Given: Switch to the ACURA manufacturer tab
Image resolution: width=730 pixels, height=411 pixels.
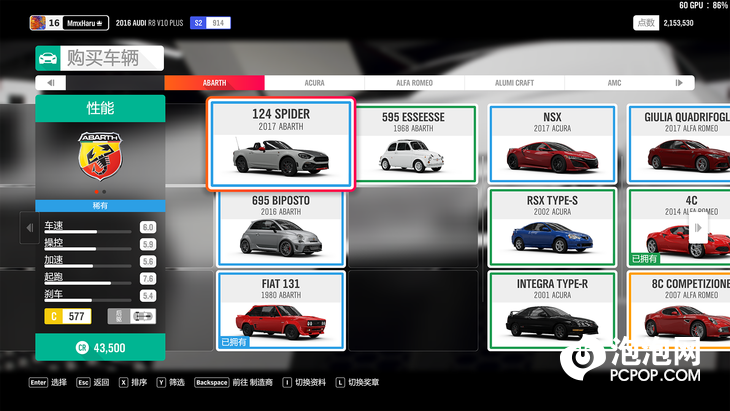Looking at the screenshot, I should pyautogui.click(x=314, y=83).
